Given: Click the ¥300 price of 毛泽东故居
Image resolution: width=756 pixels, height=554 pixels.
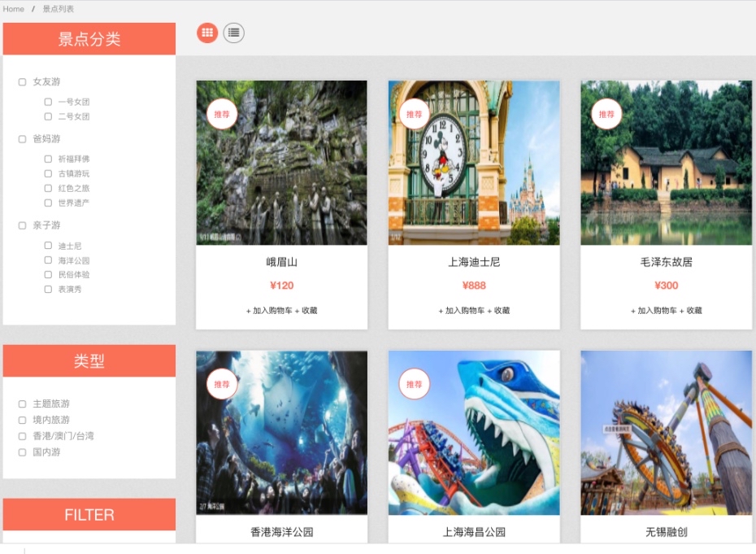Looking at the screenshot, I should point(667,286).
